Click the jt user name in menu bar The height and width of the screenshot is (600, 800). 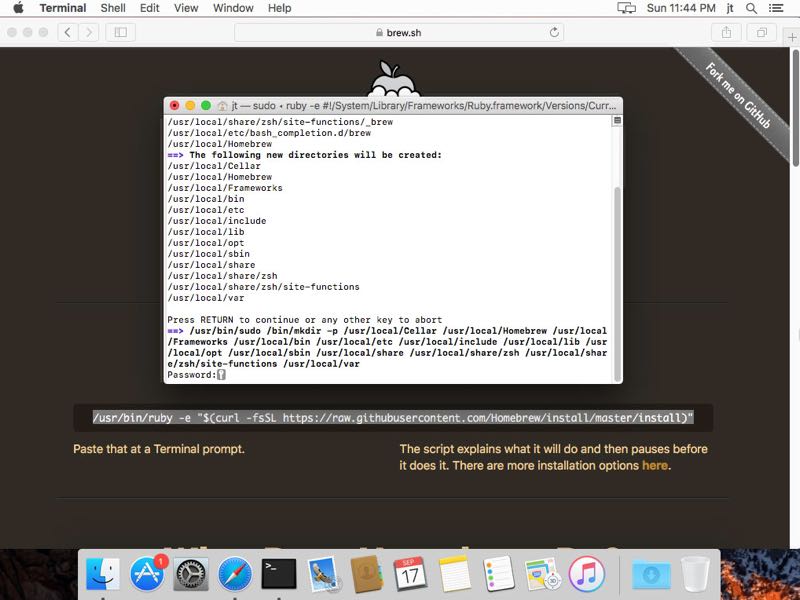(730, 8)
